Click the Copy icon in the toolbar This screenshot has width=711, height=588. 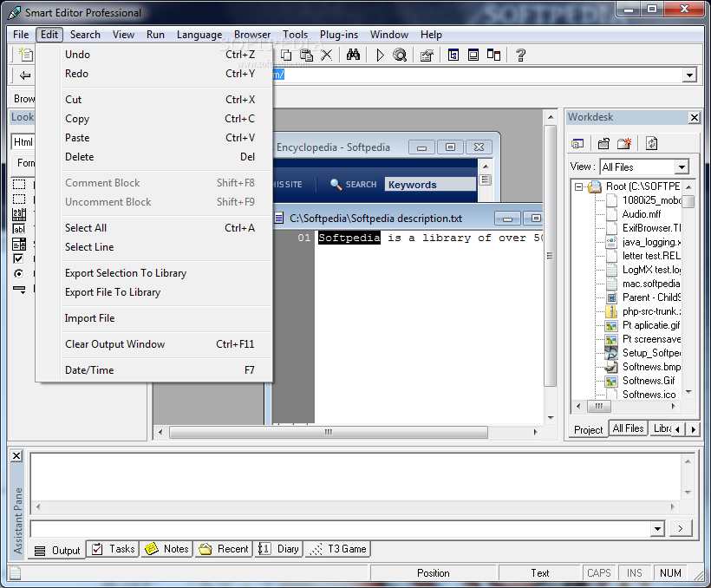[x=285, y=55]
